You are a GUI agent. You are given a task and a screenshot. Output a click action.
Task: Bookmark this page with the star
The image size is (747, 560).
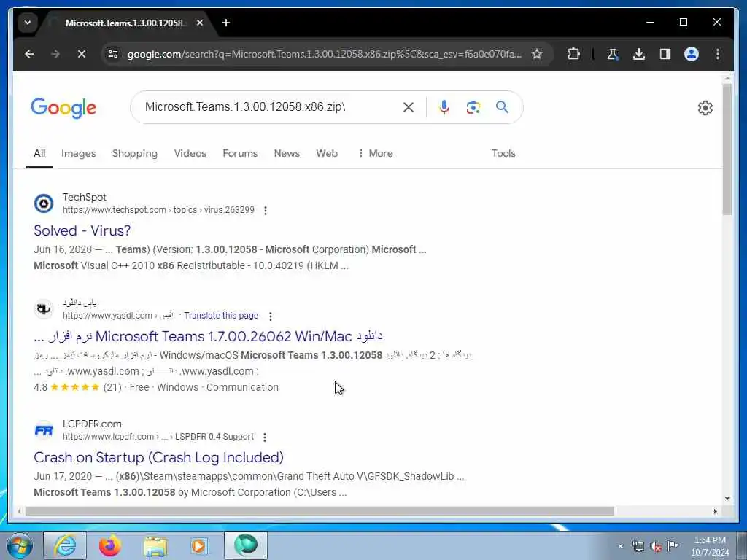[x=537, y=54]
